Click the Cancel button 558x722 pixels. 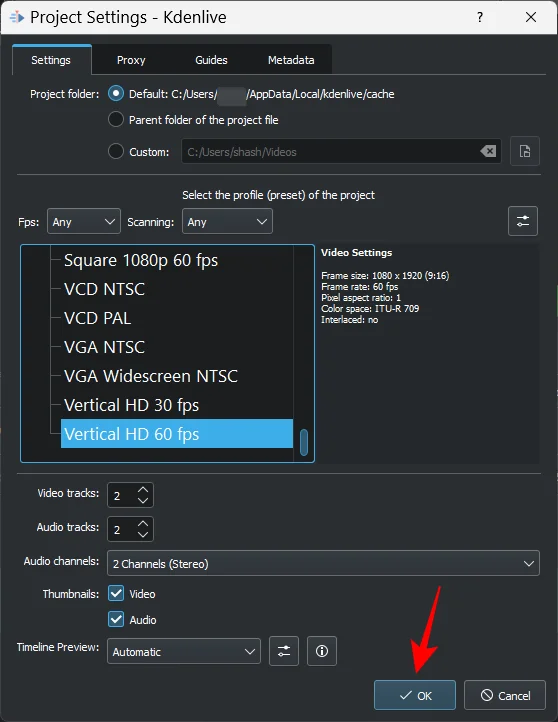[x=505, y=695]
